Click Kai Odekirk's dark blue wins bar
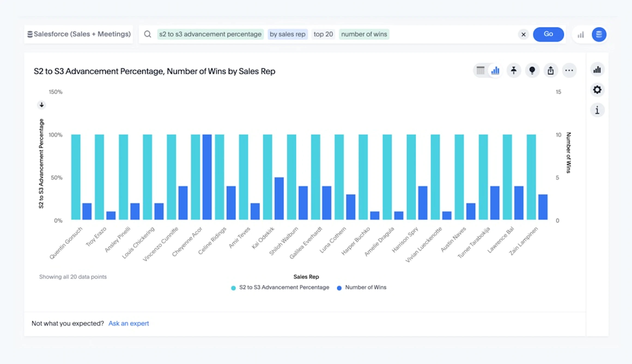Screen dimensions: 632x364 pos(279,199)
